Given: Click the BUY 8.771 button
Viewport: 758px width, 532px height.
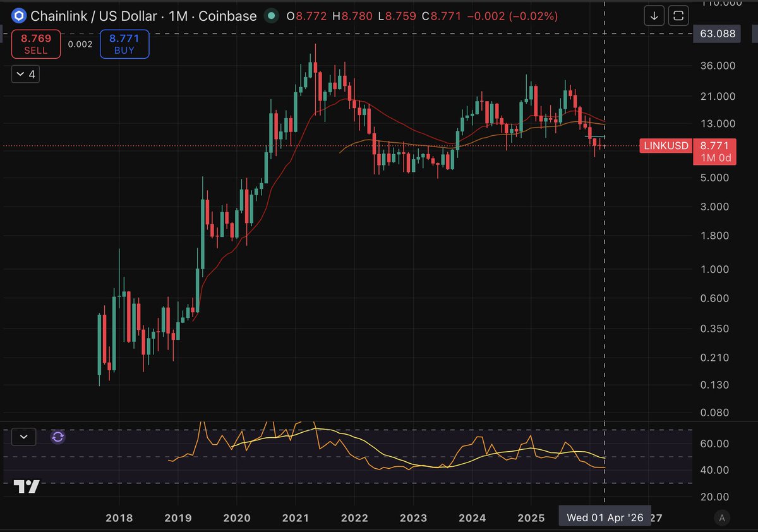Looking at the screenshot, I should (124, 45).
